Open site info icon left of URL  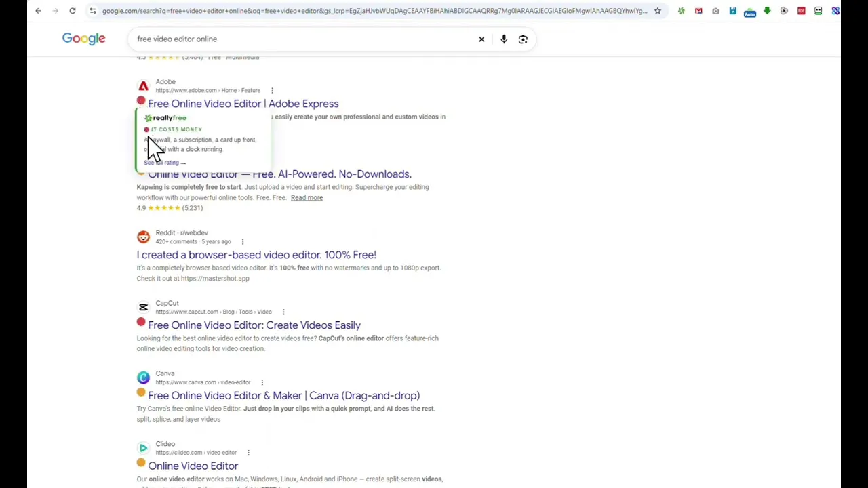click(x=93, y=11)
